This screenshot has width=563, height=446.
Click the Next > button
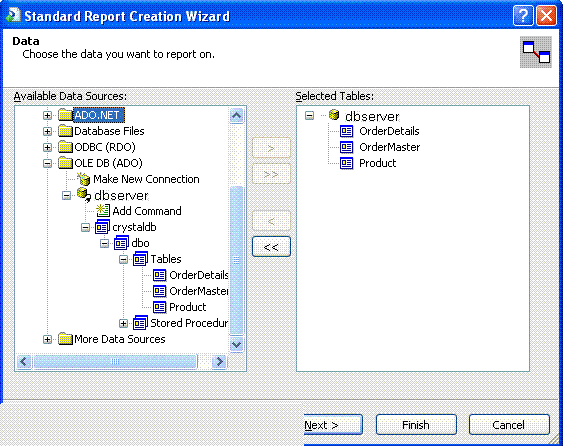click(333, 425)
